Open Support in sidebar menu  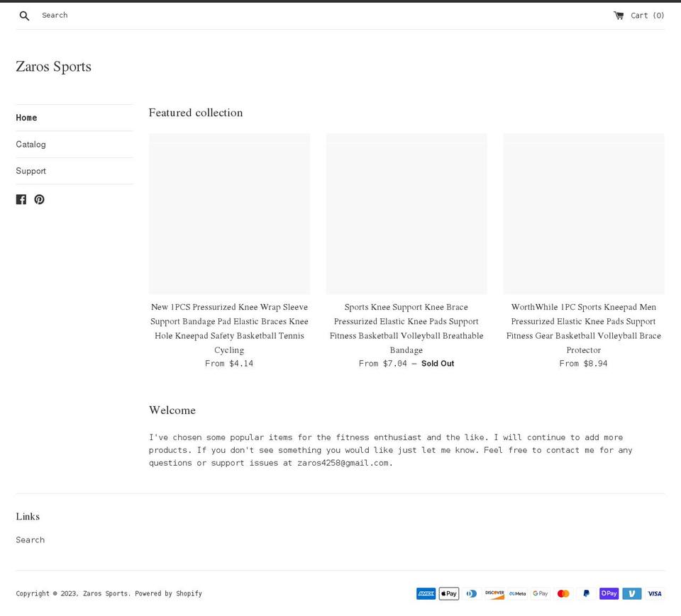31,171
